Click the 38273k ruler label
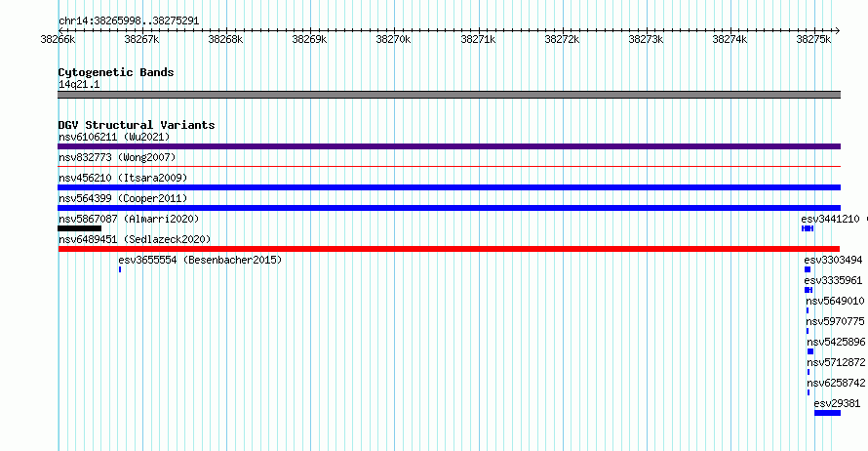868x451 pixels. pos(646,39)
